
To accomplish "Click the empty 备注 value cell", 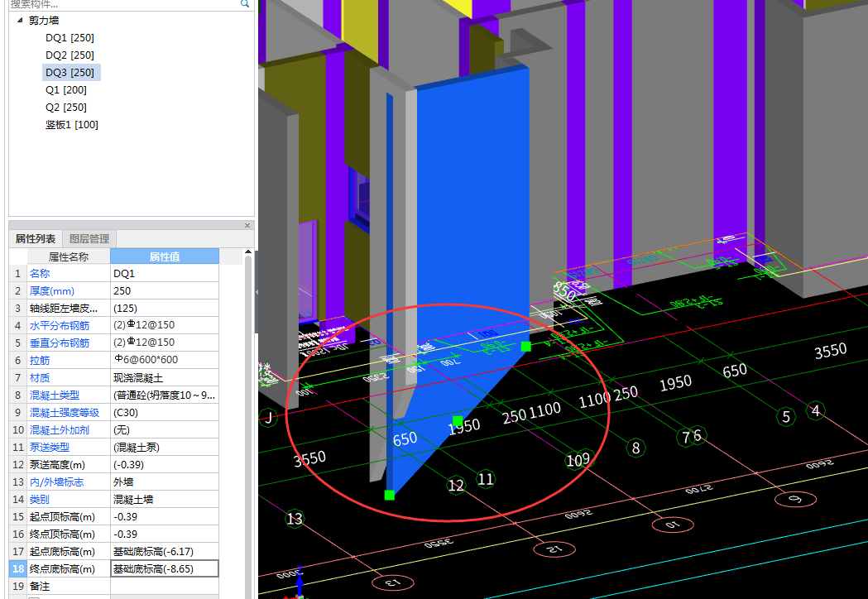I will pyautogui.click(x=165, y=587).
